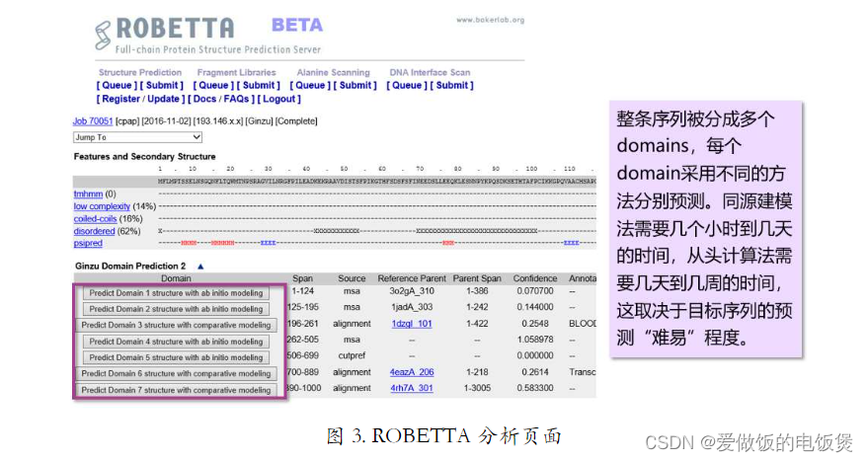
Task: Open the coiled-coils link
Action: click(95, 218)
